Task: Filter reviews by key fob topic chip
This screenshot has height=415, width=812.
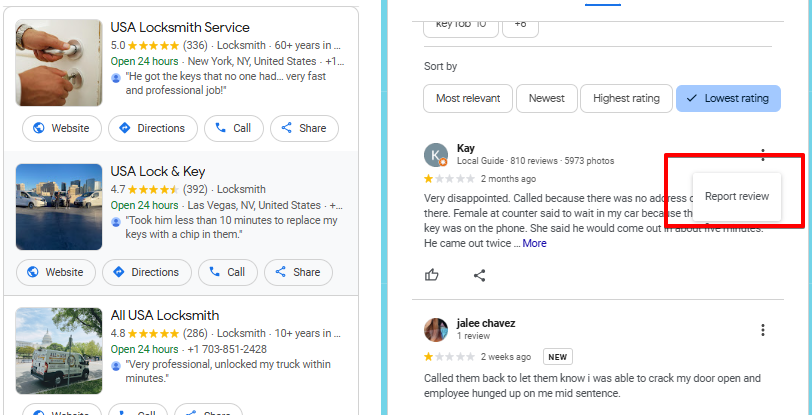Action: point(458,23)
